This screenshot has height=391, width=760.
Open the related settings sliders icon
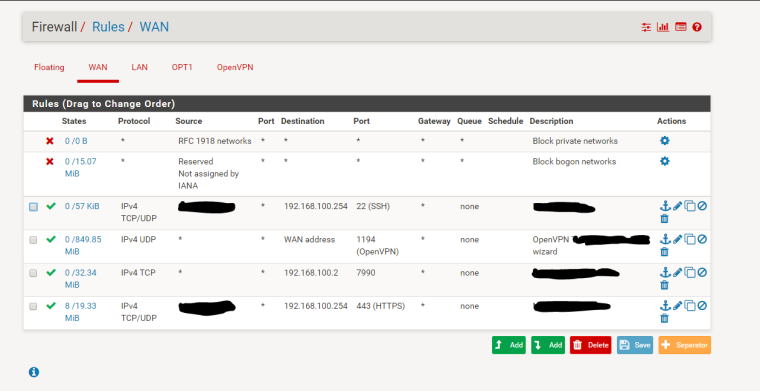[x=646, y=27]
